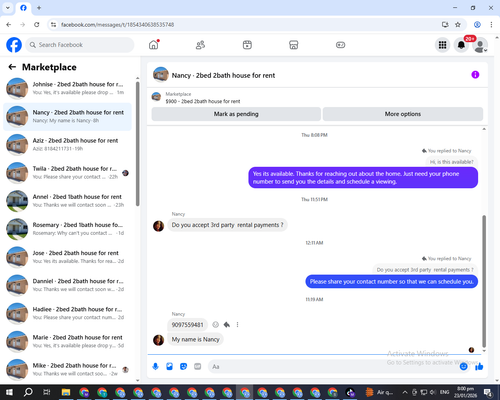Image resolution: width=500 pixels, height=400 pixels.
Task: Open the Danniel conversation
Action: click(x=67, y=285)
